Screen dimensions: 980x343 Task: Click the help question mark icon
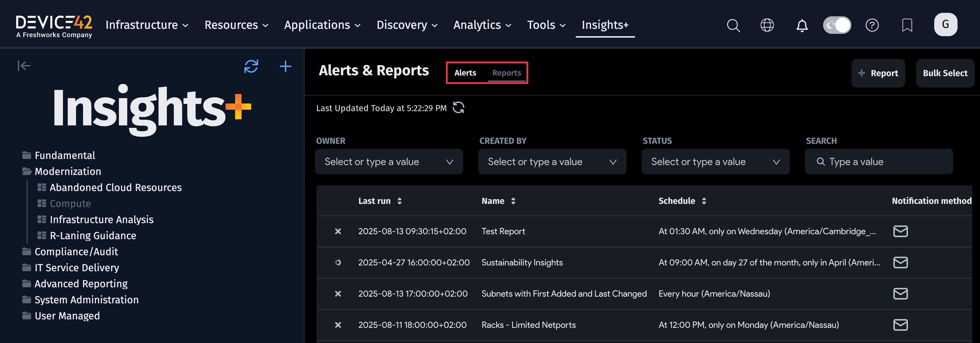[x=872, y=25]
